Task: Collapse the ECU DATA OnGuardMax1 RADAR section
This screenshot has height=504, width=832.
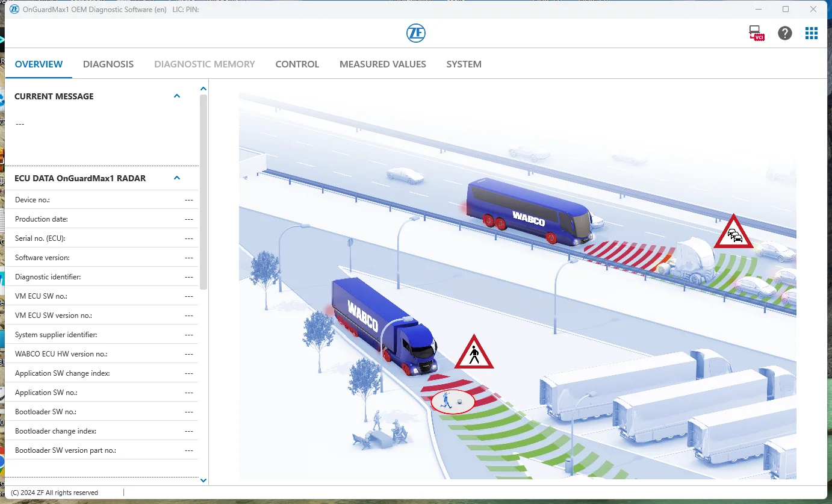Action: (177, 178)
